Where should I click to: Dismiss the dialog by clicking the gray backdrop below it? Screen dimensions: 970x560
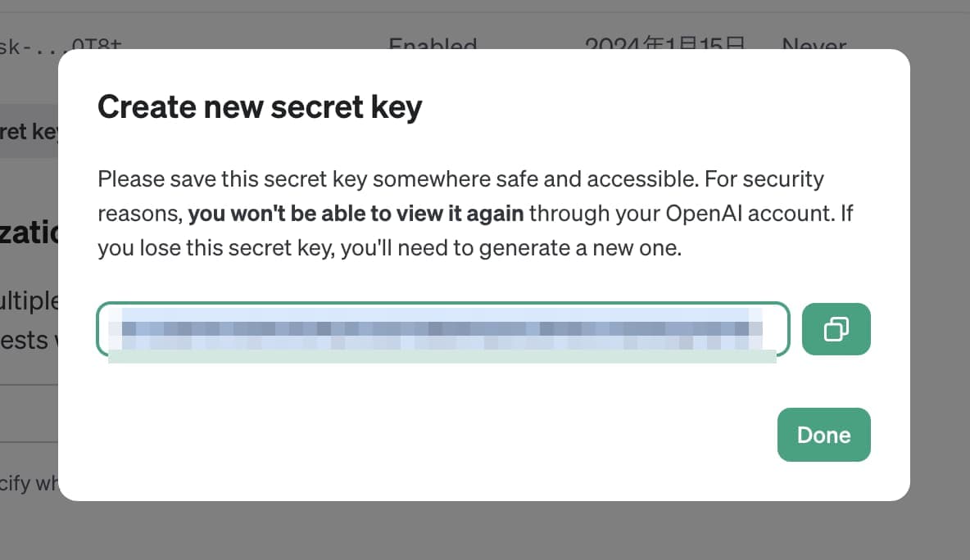coord(485,531)
